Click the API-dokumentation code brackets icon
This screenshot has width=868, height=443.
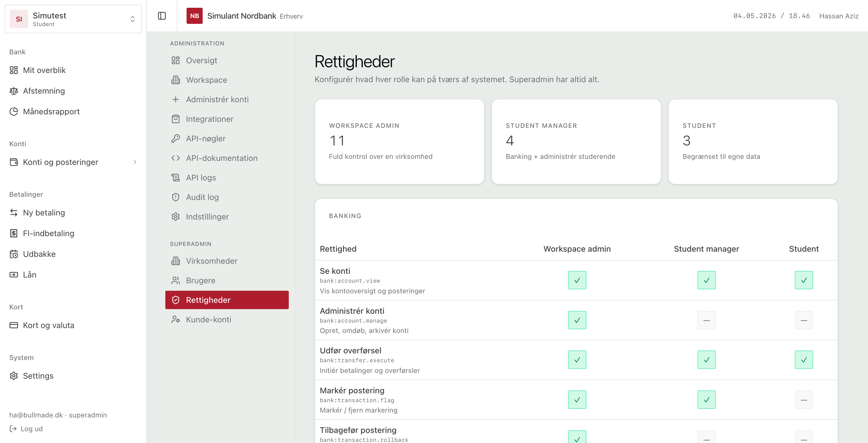click(x=176, y=158)
